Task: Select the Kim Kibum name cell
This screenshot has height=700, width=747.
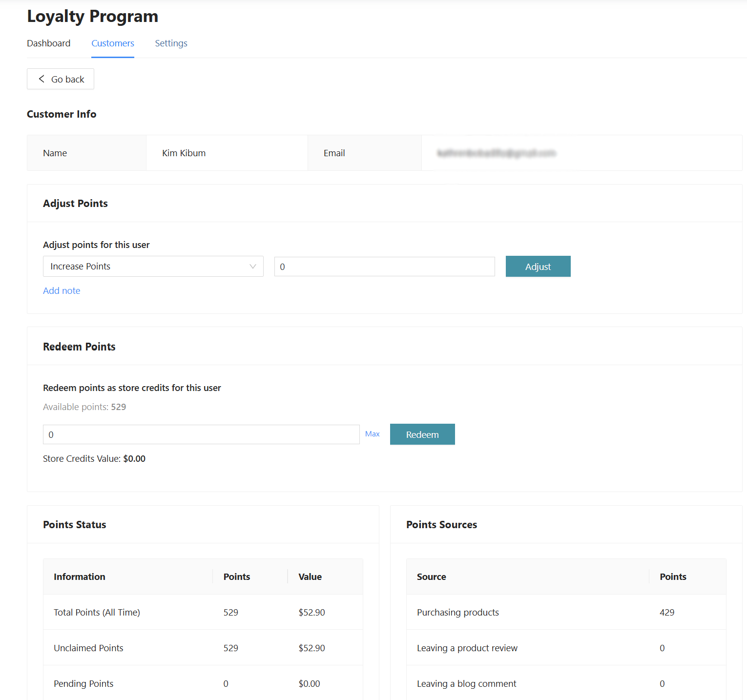Action: coord(184,153)
